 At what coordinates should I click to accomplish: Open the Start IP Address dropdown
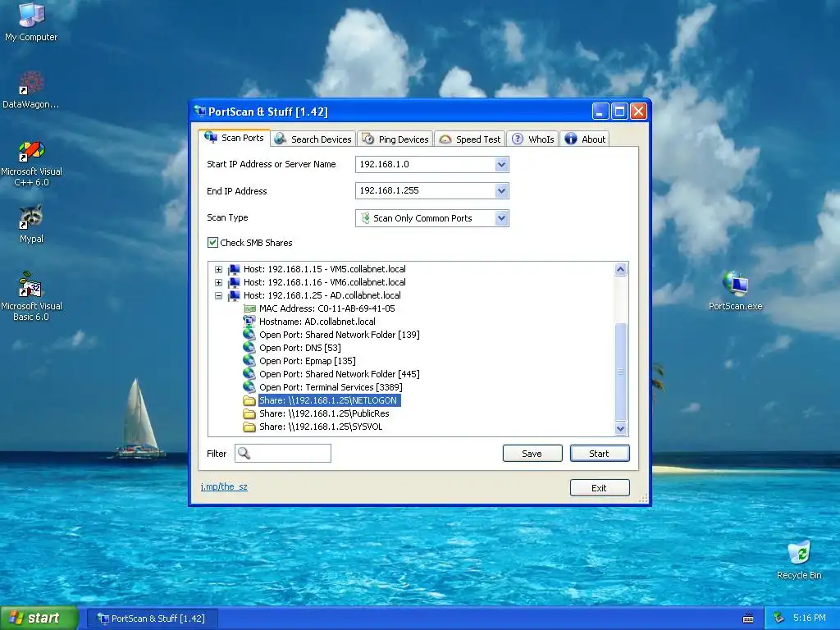[501, 164]
